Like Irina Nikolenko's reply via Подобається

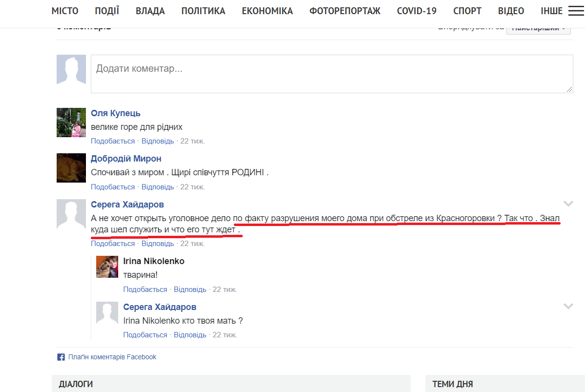click(145, 289)
